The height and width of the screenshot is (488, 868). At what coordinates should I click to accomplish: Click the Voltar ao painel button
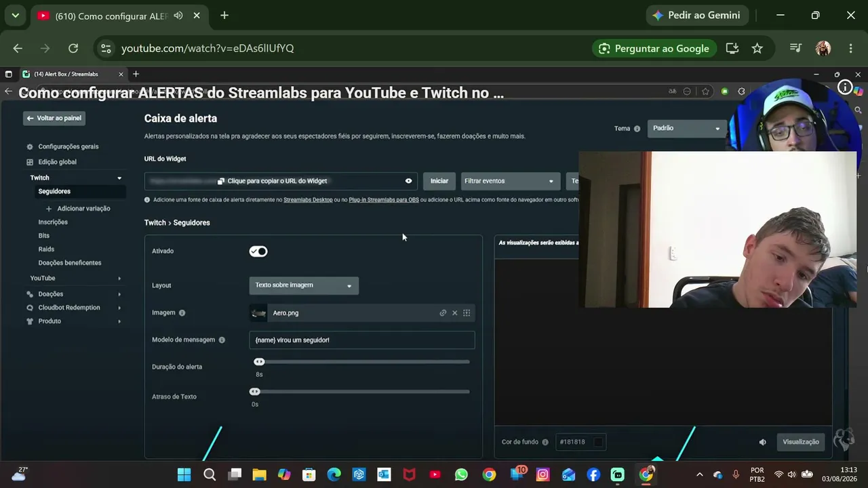coord(53,119)
